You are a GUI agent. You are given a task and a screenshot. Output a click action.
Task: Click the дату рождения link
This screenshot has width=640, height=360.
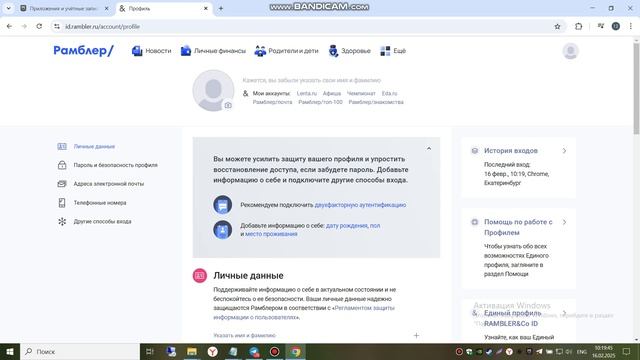pos(347,225)
